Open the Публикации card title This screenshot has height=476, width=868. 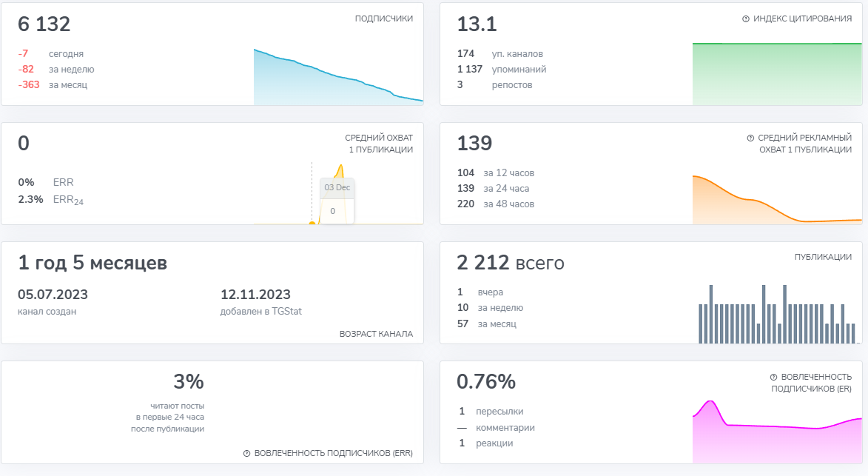(822, 257)
